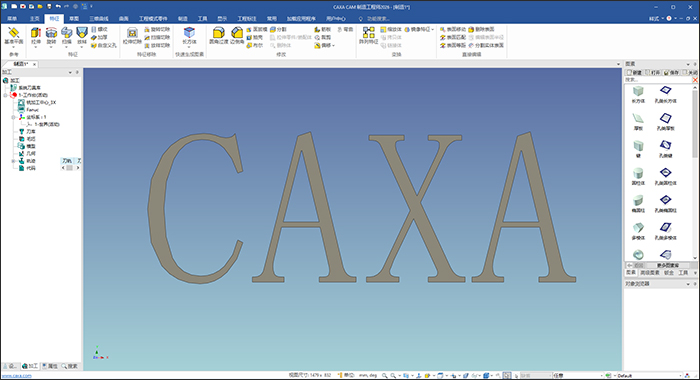Open the 偏移 offset dropdown arrow
The image size is (700, 380).
point(333,46)
